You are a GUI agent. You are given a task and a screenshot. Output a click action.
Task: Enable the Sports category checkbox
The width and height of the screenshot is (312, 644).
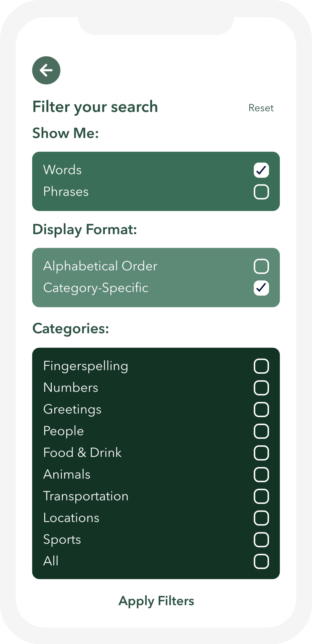[x=261, y=540]
